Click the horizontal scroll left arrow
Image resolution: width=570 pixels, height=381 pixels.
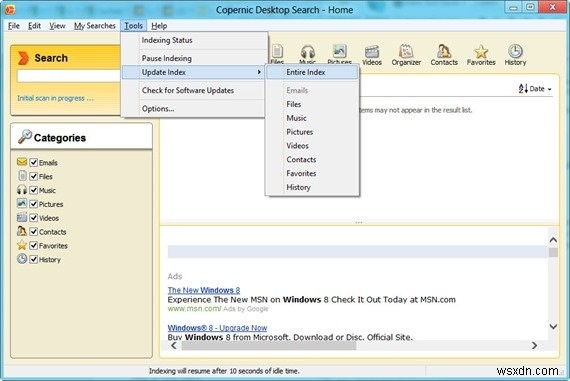[174, 345]
